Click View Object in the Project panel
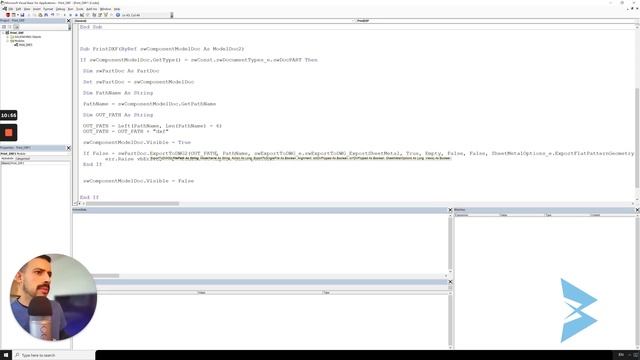This screenshot has height=360, width=640. [x=10, y=27]
